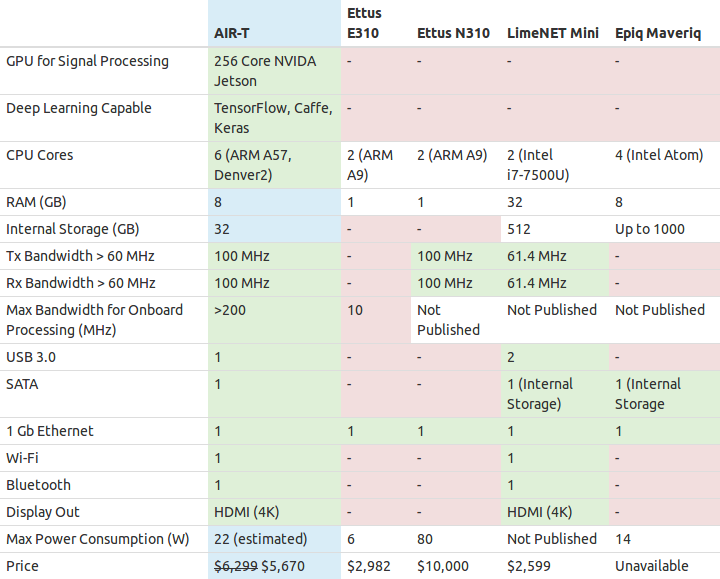
Task: Click the Internal Storage (GB) row label
Action: click(x=72, y=229)
